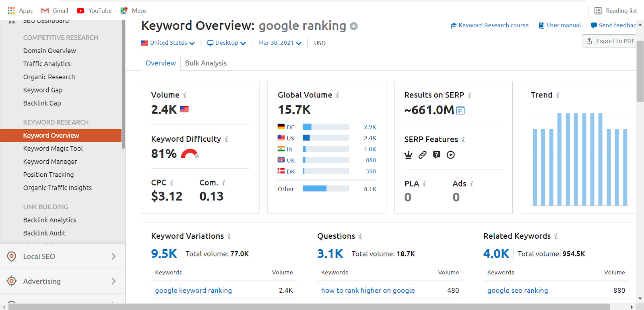The width and height of the screenshot is (644, 310).
Task: Select Keyword Overview in sidebar
Action: click(61, 136)
